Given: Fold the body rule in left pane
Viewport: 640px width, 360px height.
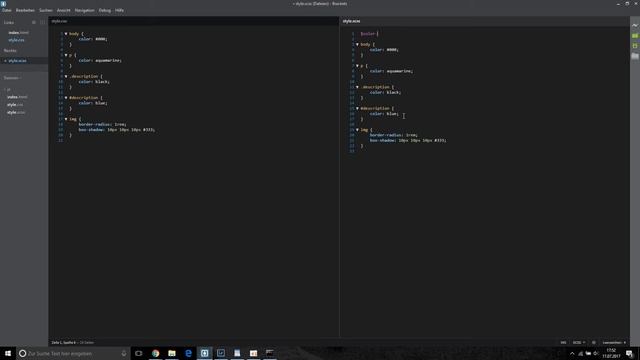Looking at the screenshot, I should point(66,34).
